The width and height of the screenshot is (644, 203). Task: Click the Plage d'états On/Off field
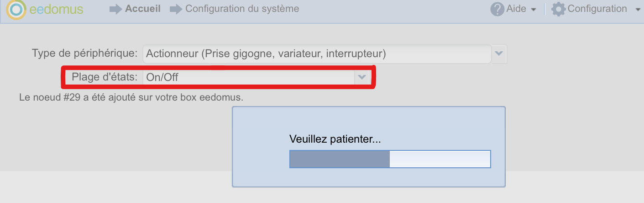(249, 77)
